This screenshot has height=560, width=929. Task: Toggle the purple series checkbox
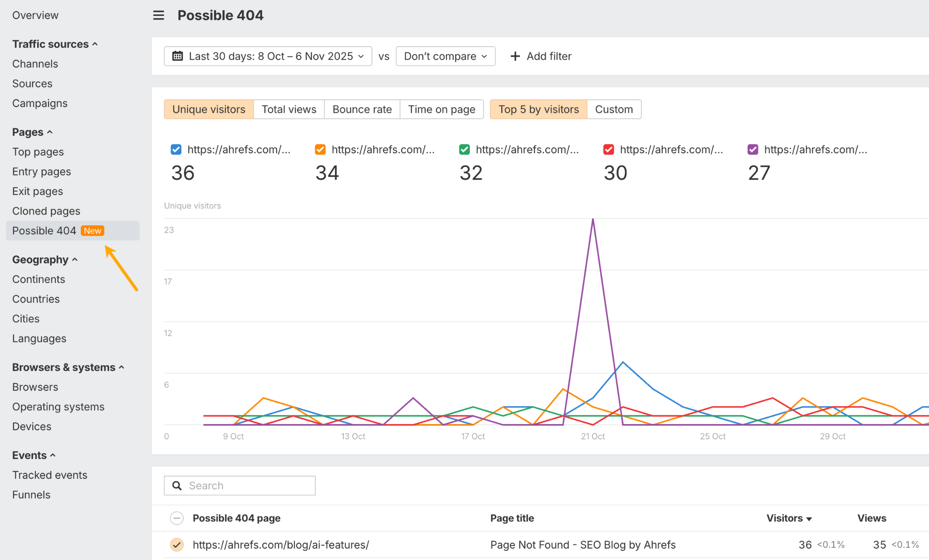click(753, 150)
